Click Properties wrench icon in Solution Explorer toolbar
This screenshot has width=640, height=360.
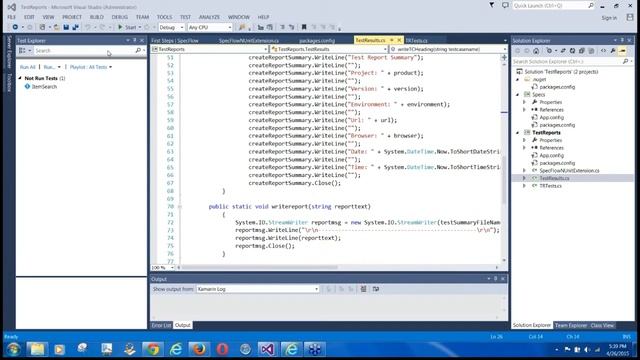tap(613, 51)
